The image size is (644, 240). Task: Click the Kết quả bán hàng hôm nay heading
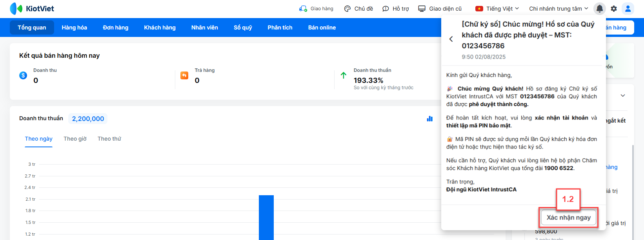[60, 55]
